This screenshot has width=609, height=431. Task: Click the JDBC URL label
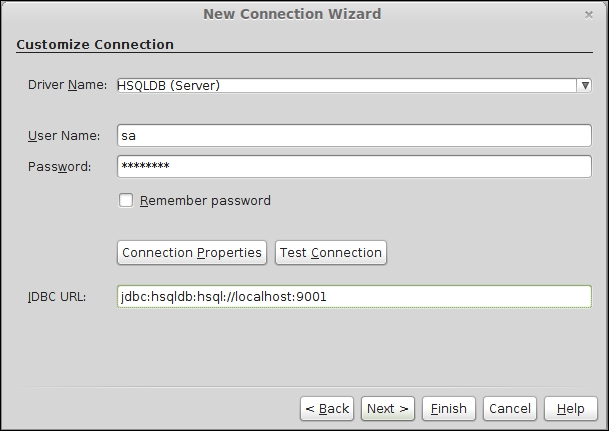pos(57,297)
